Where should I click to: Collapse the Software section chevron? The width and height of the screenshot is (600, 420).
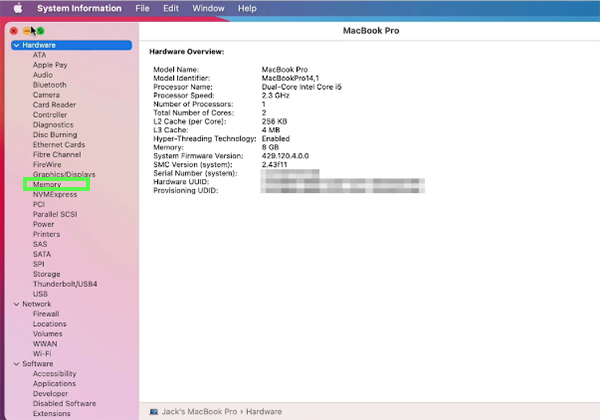(16, 364)
